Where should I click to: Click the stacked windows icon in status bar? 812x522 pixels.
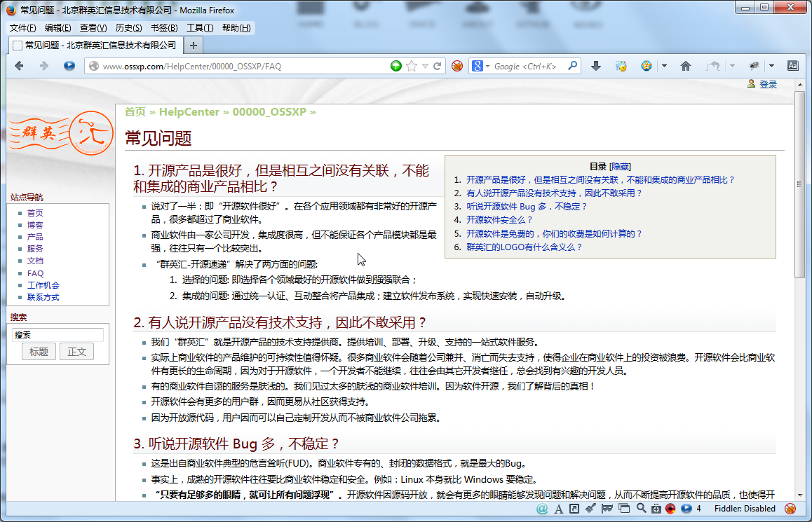coord(624,509)
